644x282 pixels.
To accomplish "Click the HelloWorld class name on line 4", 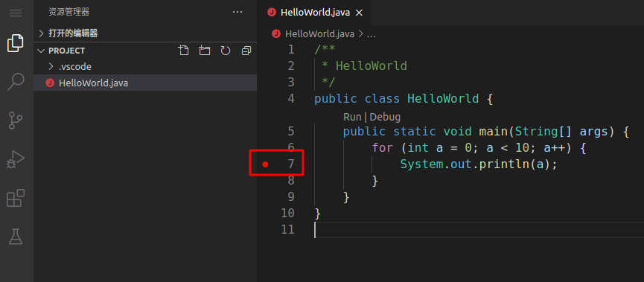I will (x=443, y=99).
